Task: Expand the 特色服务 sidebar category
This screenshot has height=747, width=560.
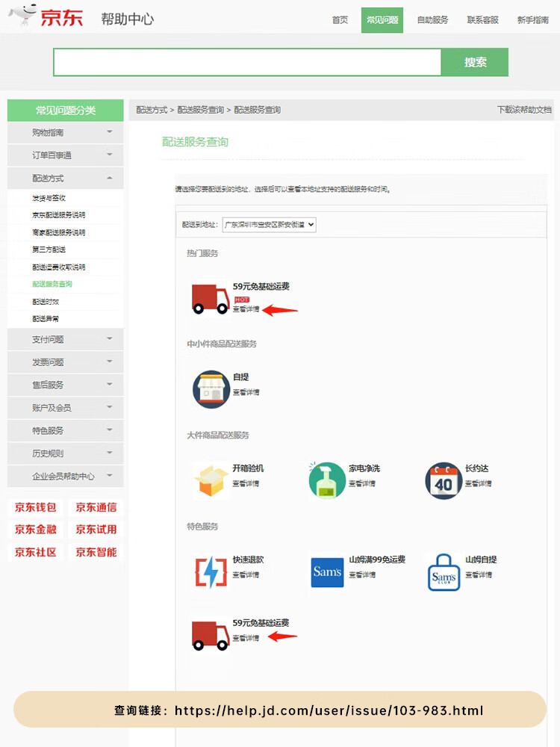Action: pos(65,430)
